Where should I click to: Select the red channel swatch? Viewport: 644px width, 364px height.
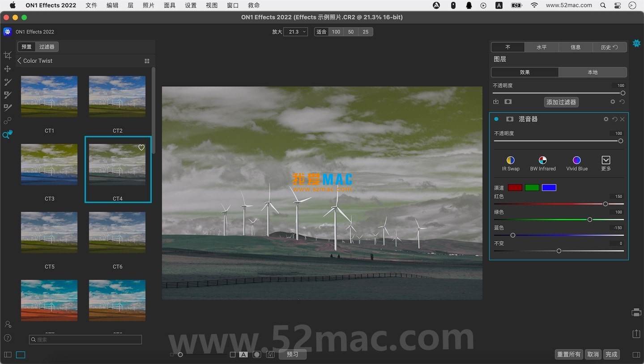tap(515, 187)
